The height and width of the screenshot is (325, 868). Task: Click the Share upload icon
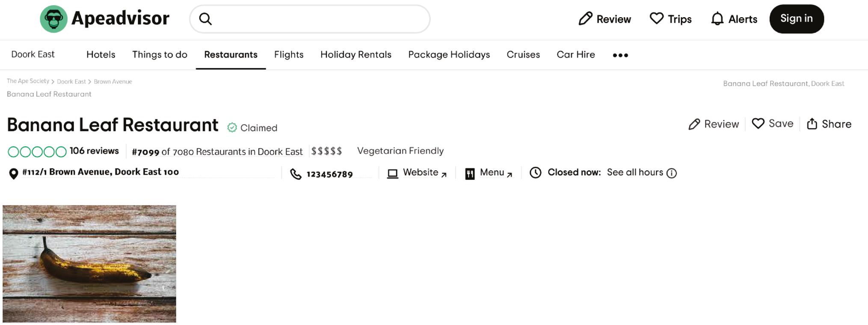812,124
